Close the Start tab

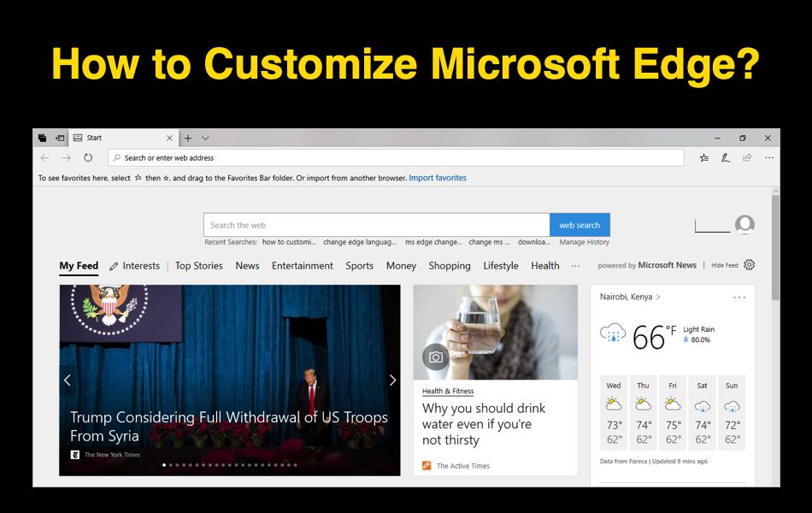click(x=169, y=139)
